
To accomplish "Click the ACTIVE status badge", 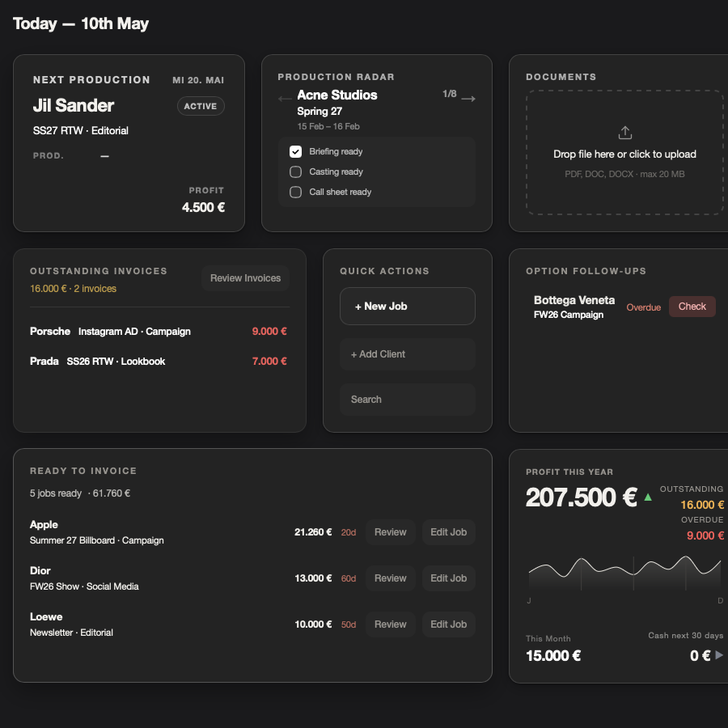I will [201, 106].
